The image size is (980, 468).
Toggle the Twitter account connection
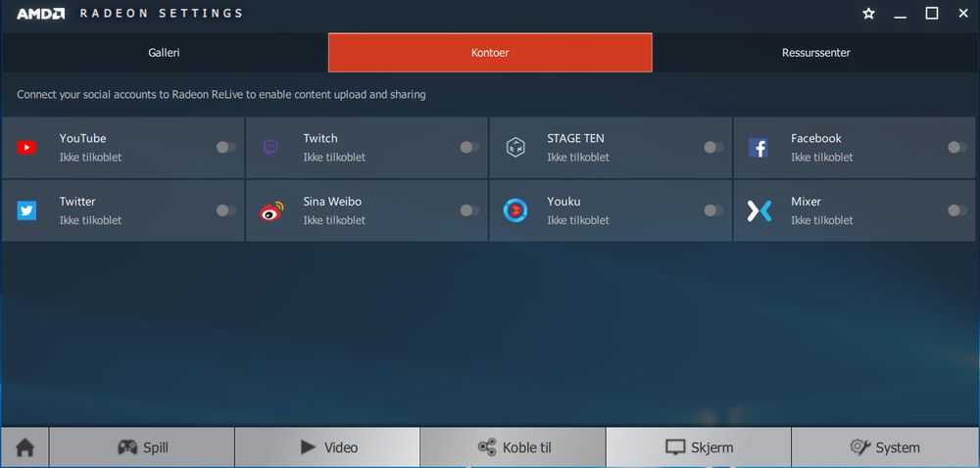[226, 211]
